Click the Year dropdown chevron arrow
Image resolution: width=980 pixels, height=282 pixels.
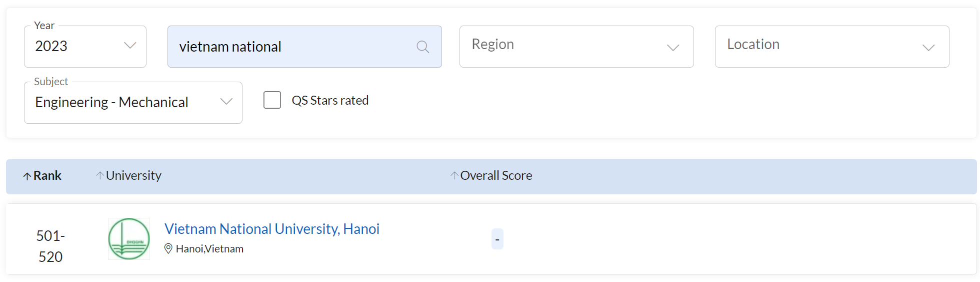[x=130, y=46]
